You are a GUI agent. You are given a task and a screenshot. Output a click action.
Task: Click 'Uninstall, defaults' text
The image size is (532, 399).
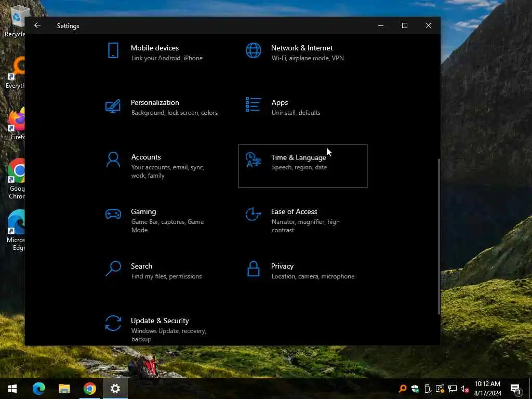pyautogui.click(x=296, y=113)
